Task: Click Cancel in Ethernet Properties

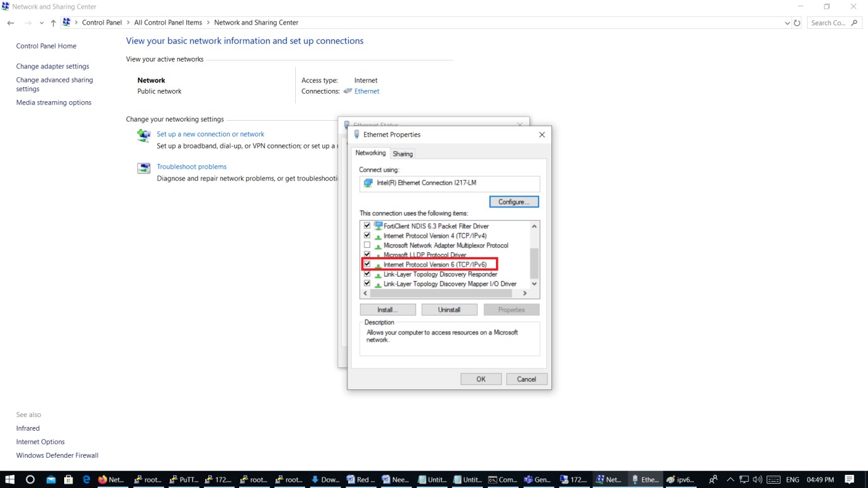Action: tap(527, 379)
